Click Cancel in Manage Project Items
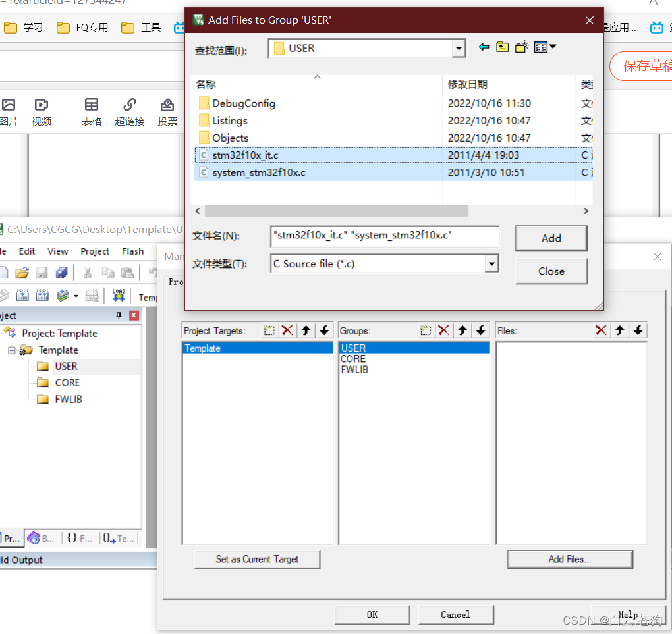The image size is (672, 634). click(455, 615)
